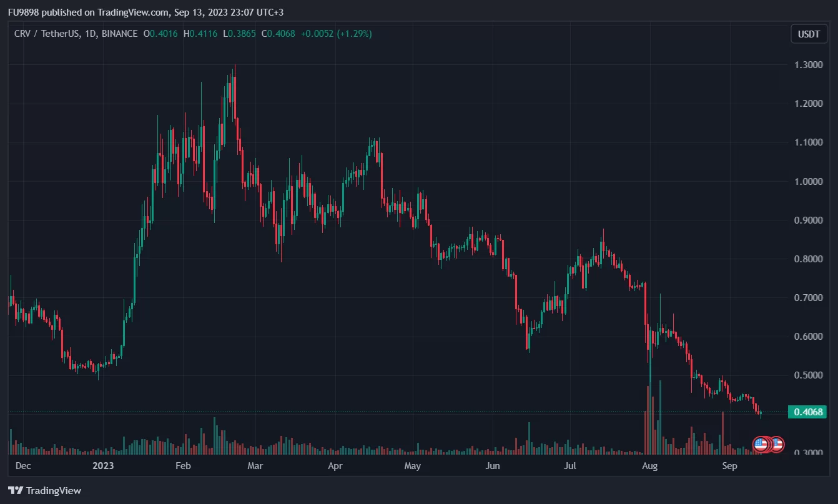This screenshot has width=838, height=504.
Task: Click the +0.0052 (+1.29%) change value
Action: click(x=336, y=34)
